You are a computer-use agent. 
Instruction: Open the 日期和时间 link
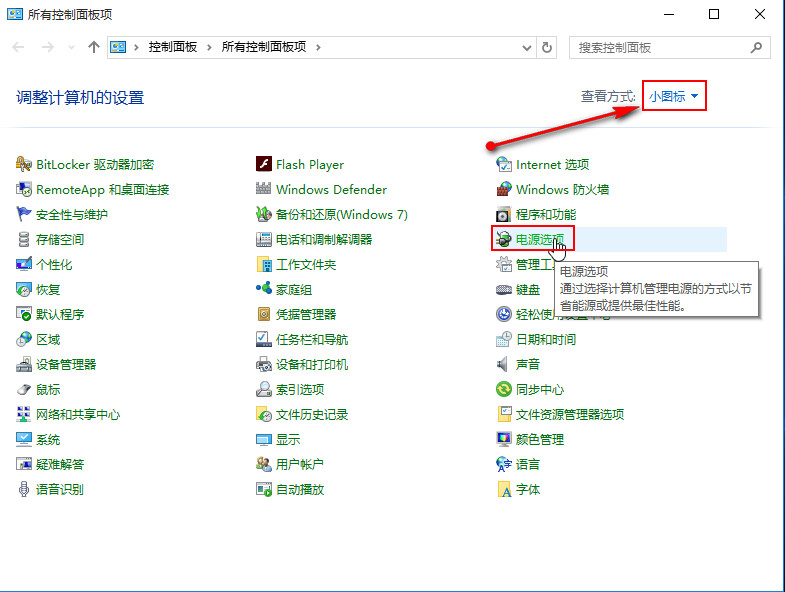pyautogui.click(x=546, y=340)
